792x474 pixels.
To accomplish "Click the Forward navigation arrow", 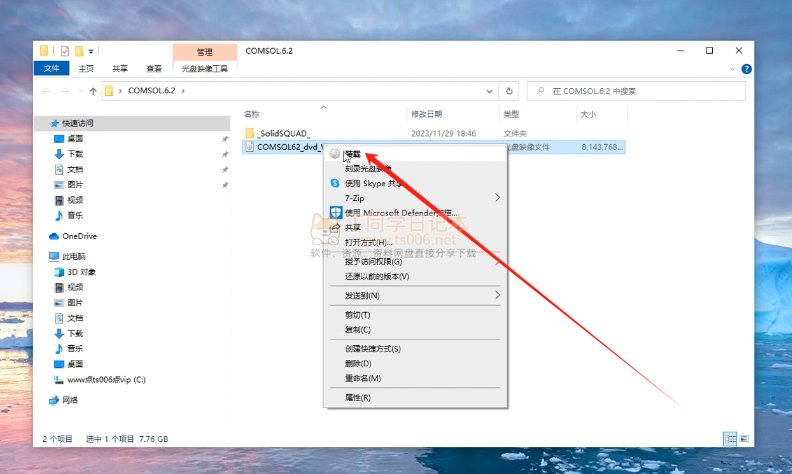I will pyautogui.click(x=65, y=91).
